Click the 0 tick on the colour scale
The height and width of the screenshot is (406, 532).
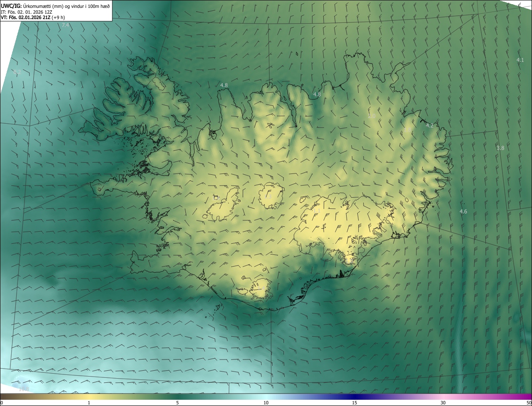click(x=2, y=403)
